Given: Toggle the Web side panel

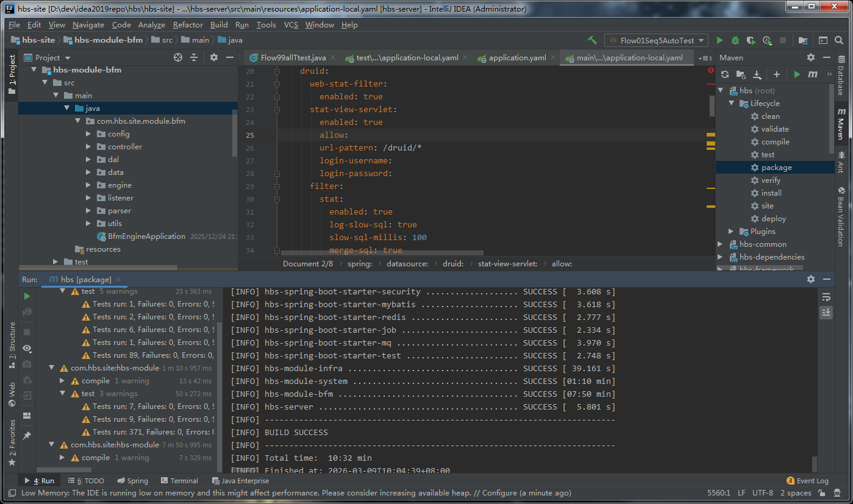Looking at the screenshot, I should [x=12, y=394].
